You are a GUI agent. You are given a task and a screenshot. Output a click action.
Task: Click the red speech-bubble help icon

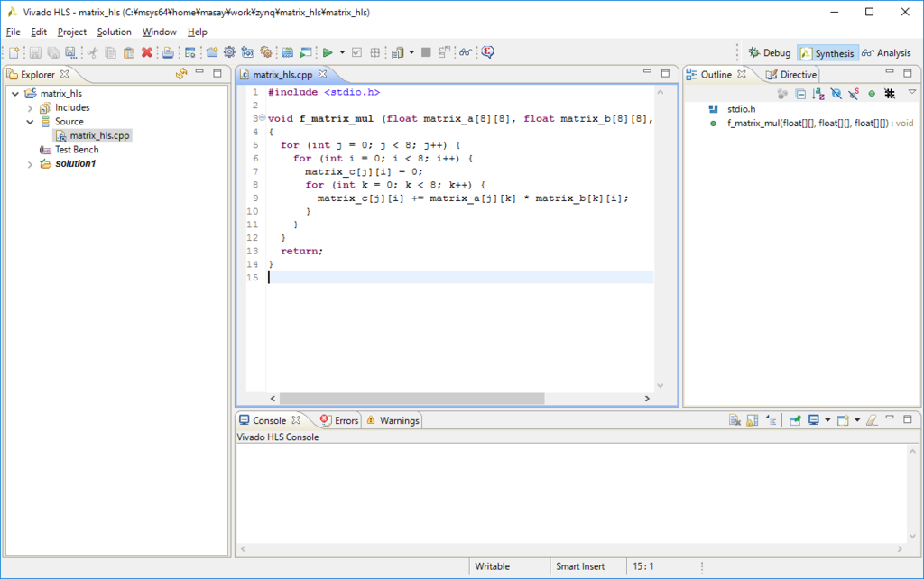tap(487, 51)
